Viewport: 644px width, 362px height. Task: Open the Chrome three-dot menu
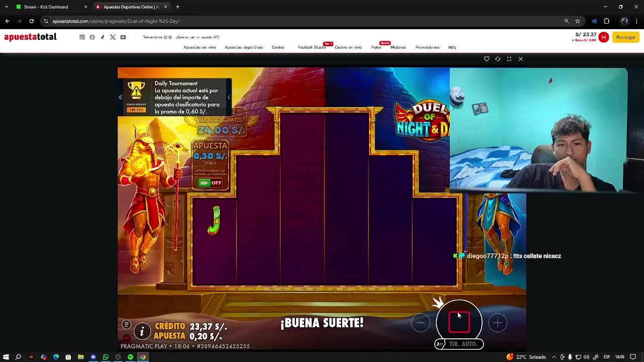(637, 21)
